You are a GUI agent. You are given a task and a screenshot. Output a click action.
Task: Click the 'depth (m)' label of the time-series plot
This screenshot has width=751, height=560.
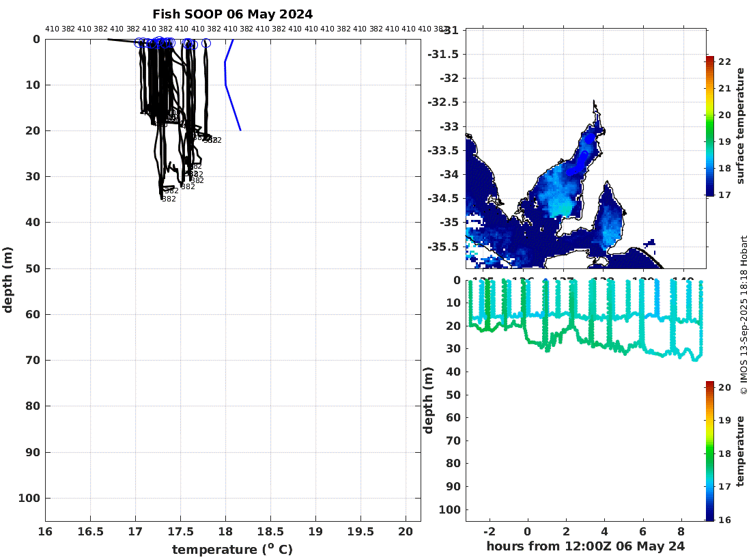[x=428, y=400]
